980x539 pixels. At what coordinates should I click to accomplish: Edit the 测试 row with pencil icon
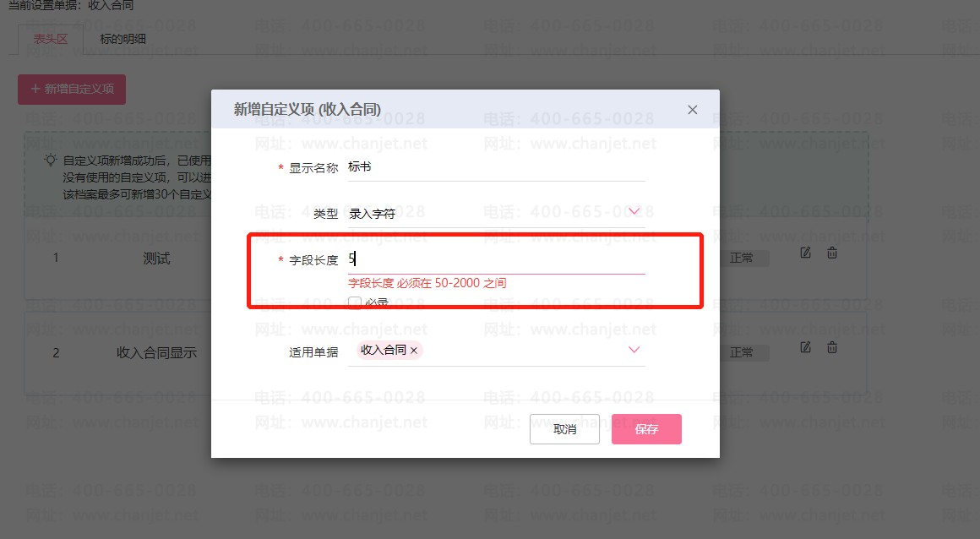[x=806, y=253]
